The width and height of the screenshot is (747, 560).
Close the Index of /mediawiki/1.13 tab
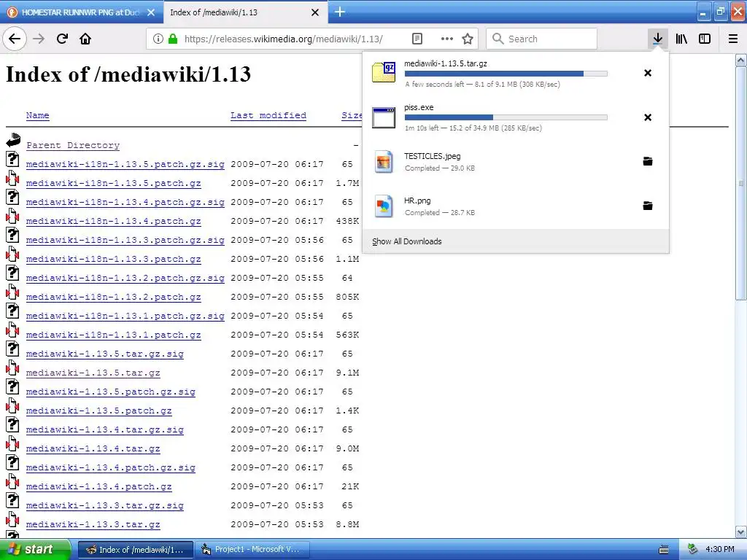[x=315, y=12]
